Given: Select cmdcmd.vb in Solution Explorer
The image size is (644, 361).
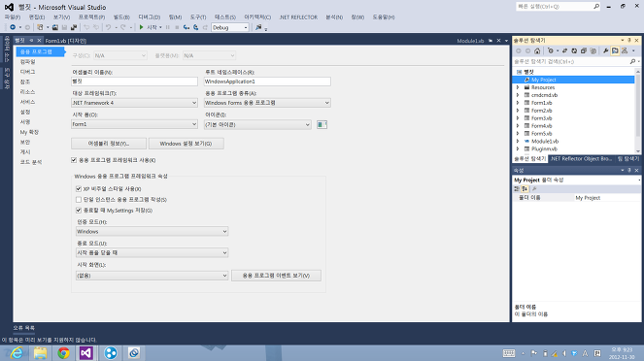Looking at the screenshot, I should pos(544,95).
